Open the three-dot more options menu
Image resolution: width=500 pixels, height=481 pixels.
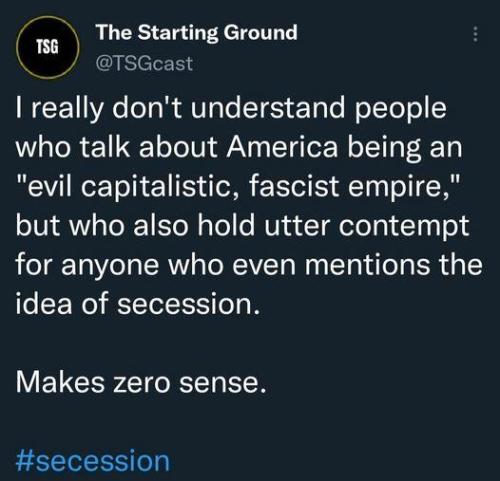coord(476,34)
